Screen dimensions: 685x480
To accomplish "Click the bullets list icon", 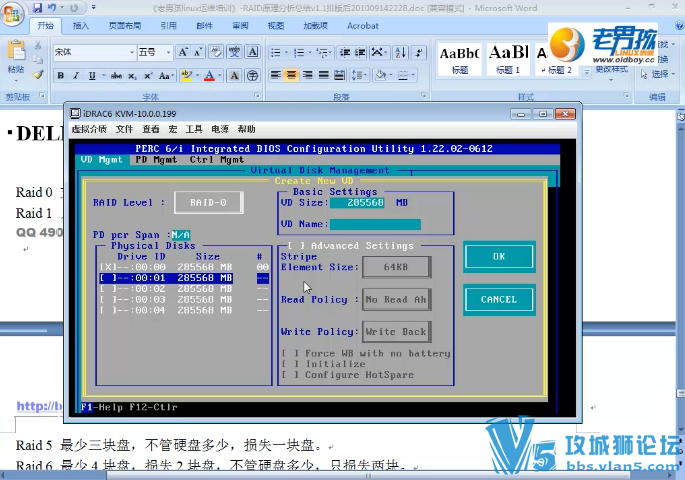I will point(275,53).
